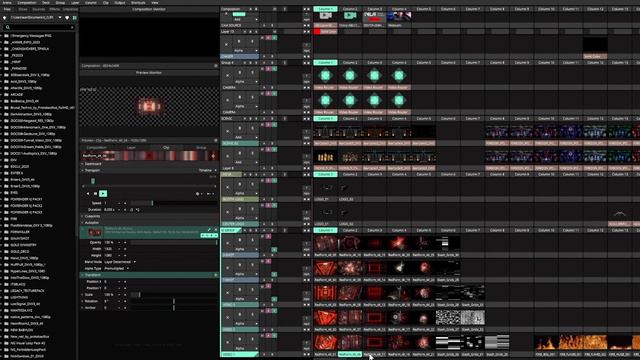Click the clip source thumbnail in properties panel

click(95, 232)
